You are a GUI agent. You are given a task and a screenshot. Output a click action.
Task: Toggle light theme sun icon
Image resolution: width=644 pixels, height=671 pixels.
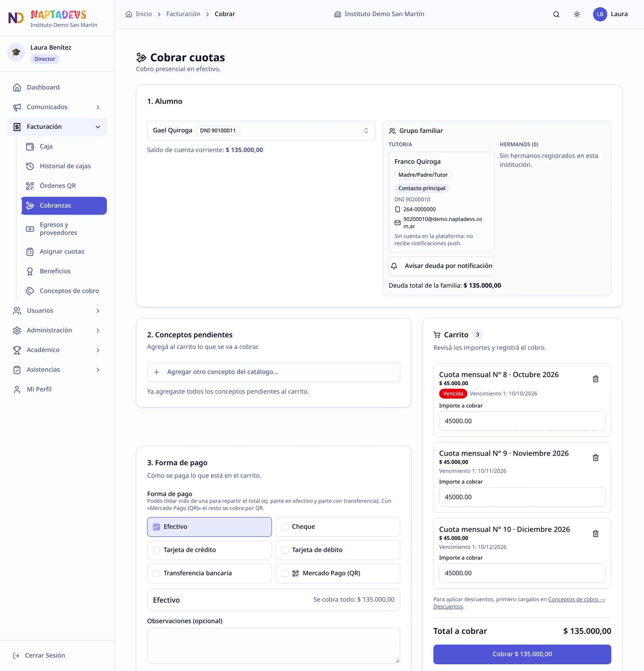click(577, 14)
